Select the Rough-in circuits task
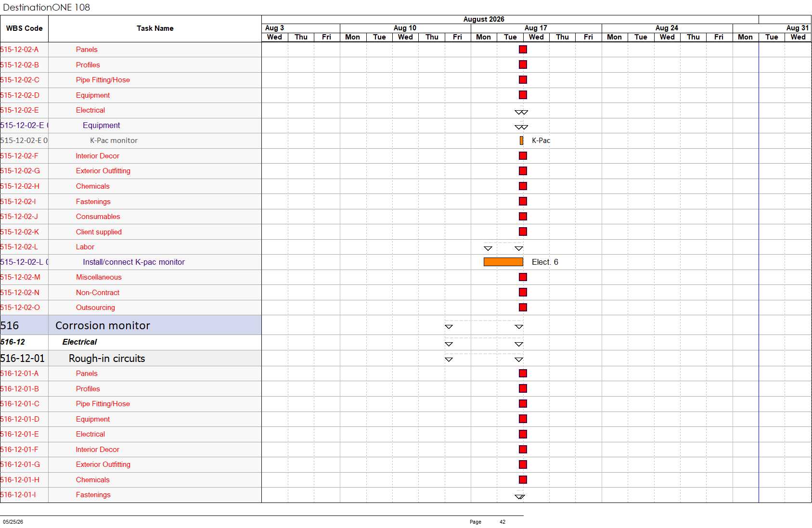 coord(107,359)
